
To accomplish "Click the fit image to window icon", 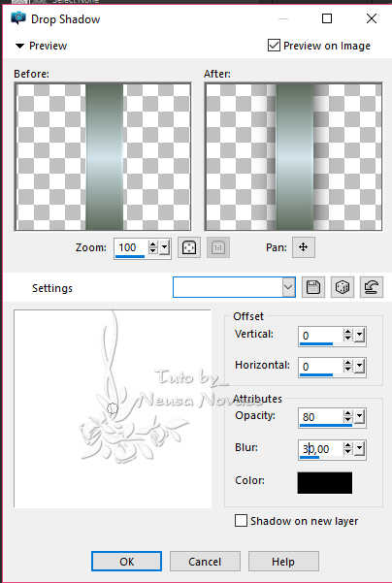I will (x=189, y=247).
